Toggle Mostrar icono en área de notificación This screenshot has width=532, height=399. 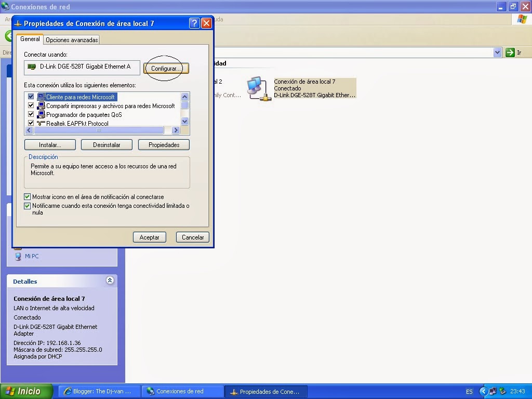28,197
